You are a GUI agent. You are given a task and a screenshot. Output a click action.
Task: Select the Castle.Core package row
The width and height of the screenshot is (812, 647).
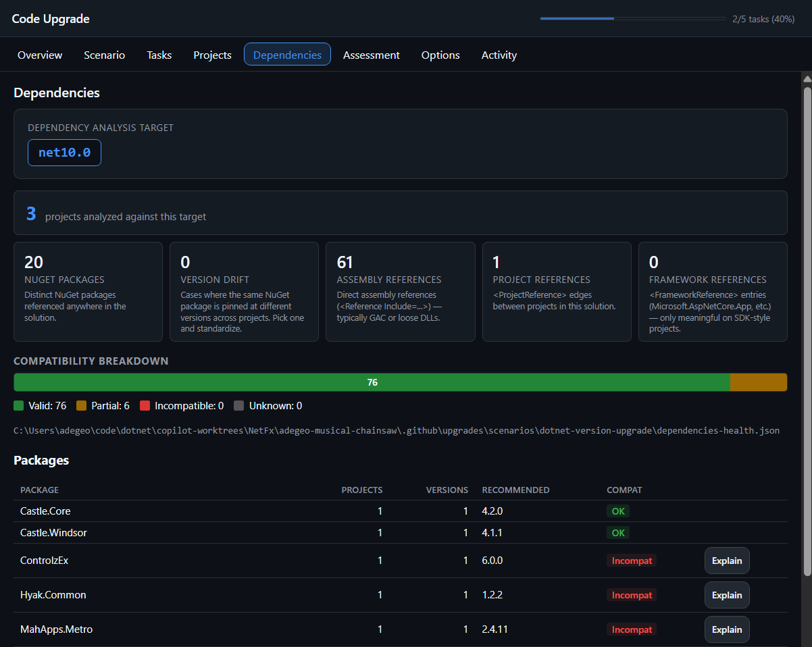(401, 511)
